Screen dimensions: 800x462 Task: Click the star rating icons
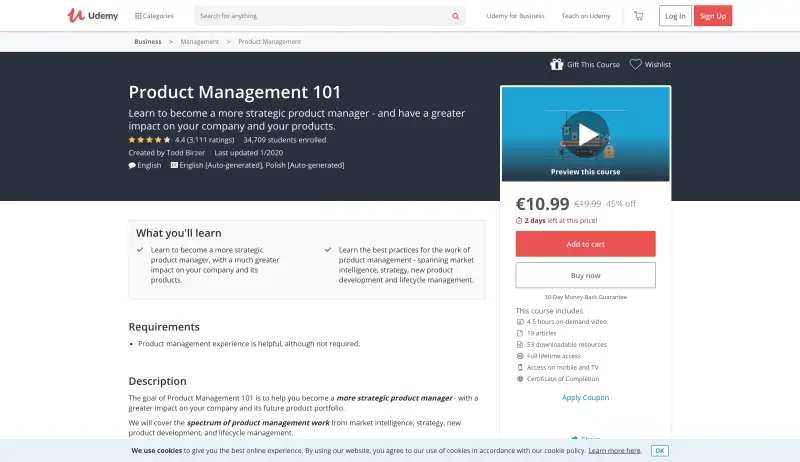point(149,140)
